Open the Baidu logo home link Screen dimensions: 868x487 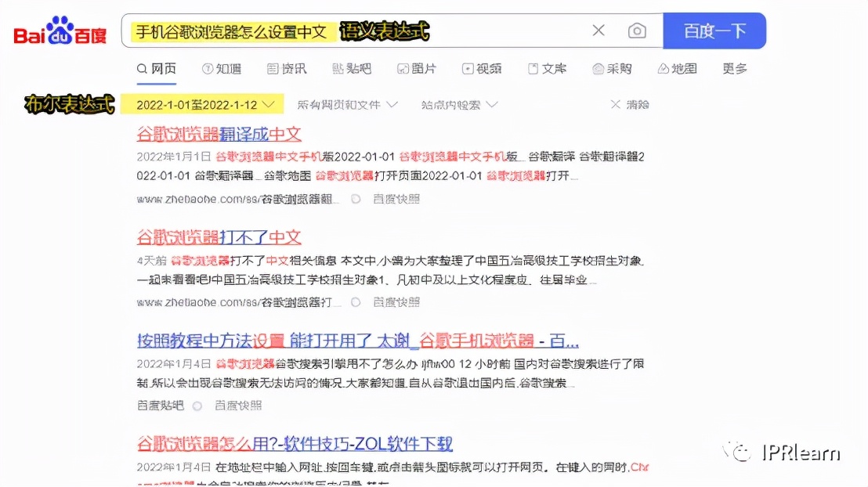coord(60,31)
